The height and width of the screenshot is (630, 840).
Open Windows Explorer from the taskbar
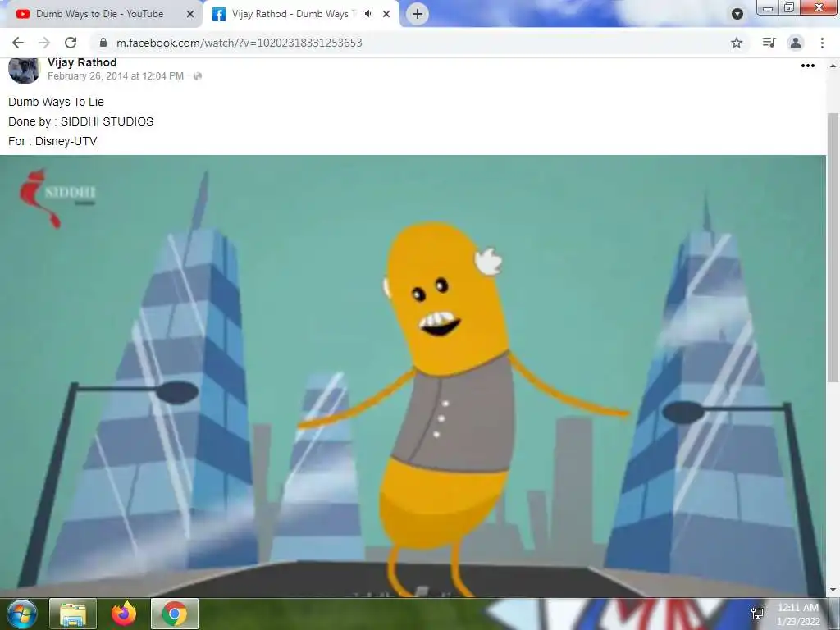(x=73, y=614)
